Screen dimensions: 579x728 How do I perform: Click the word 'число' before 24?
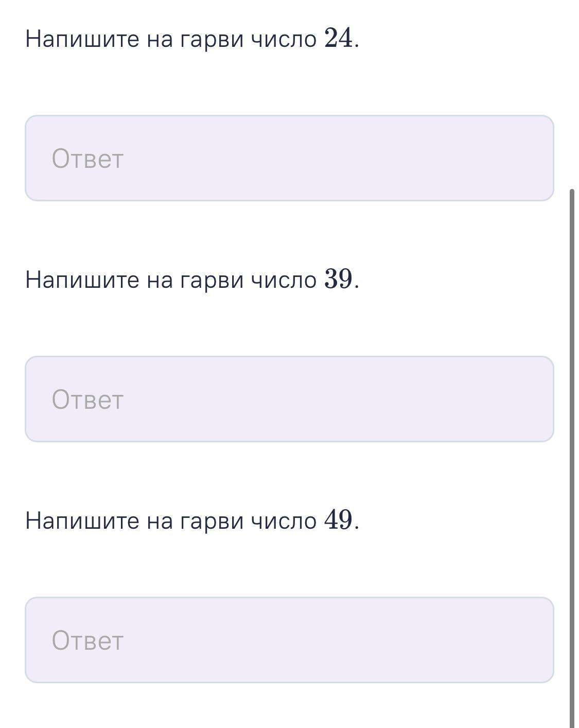(284, 39)
